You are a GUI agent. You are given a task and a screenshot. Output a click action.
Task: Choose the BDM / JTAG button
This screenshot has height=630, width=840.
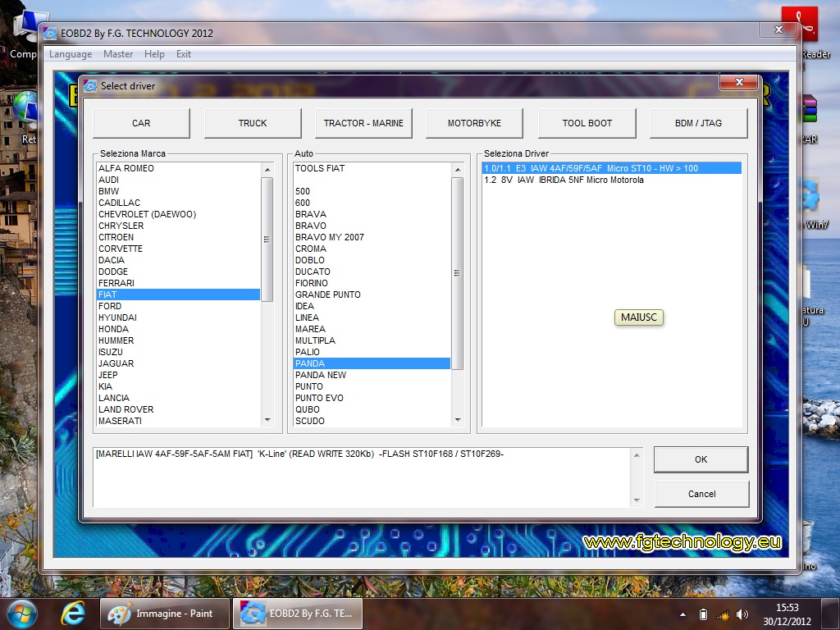pyautogui.click(x=699, y=123)
